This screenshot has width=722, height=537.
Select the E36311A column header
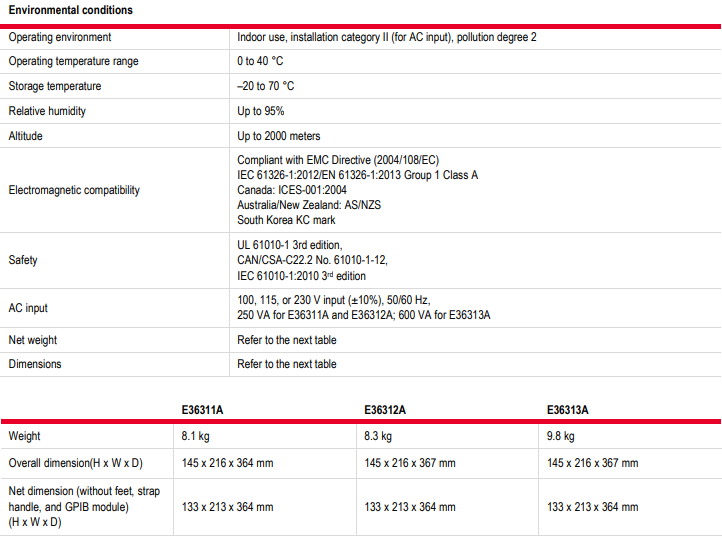point(202,410)
